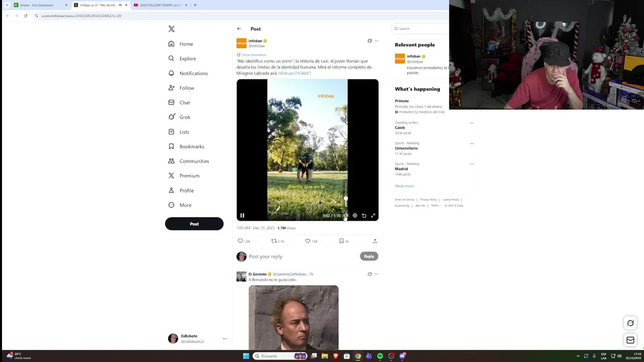Open Brave browser from taskbar
Screen dimensions: 644x362
click(x=336, y=356)
